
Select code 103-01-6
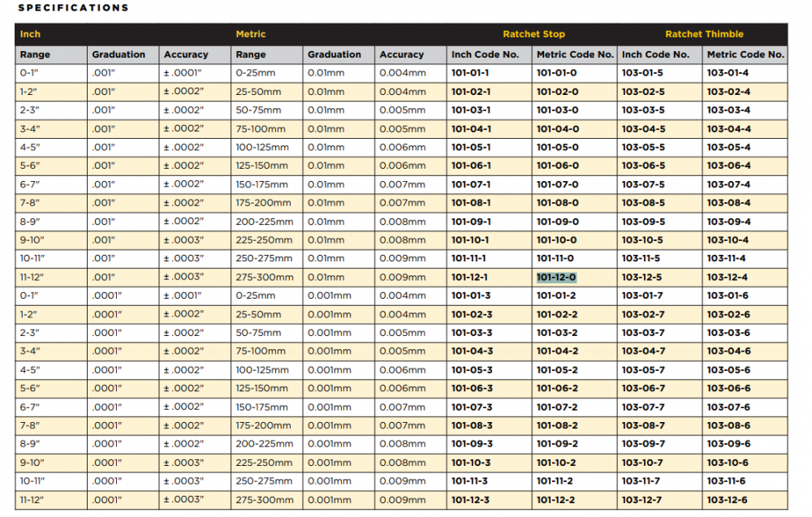[728, 295]
